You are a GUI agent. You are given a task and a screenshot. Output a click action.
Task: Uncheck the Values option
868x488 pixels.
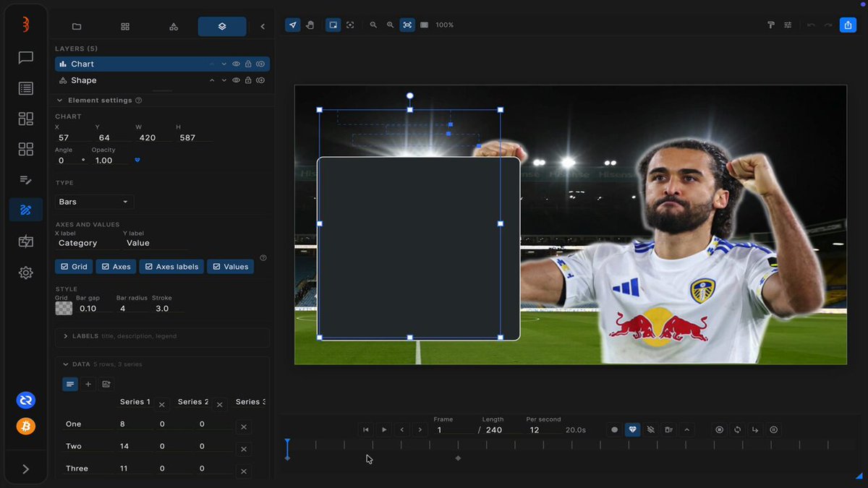pyautogui.click(x=230, y=267)
